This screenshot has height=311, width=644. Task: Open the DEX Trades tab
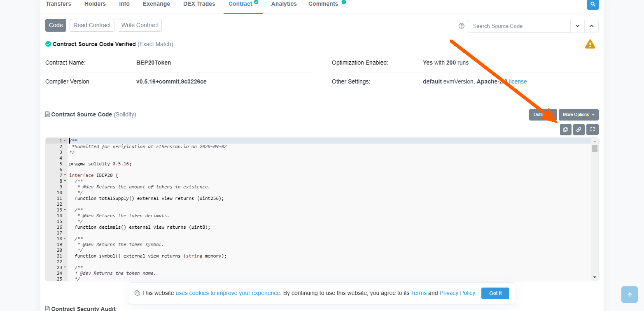pyautogui.click(x=199, y=4)
